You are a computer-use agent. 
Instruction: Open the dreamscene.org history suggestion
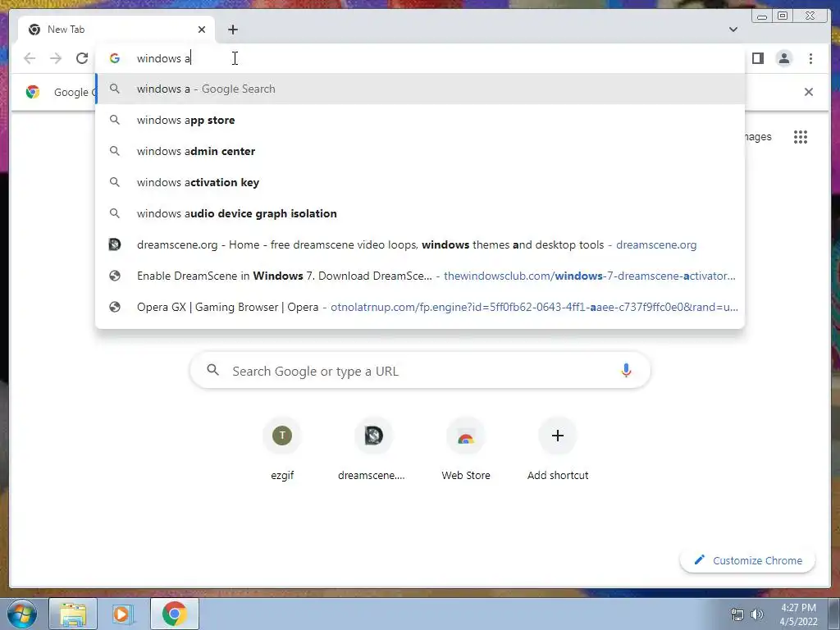(x=420, y=244)
